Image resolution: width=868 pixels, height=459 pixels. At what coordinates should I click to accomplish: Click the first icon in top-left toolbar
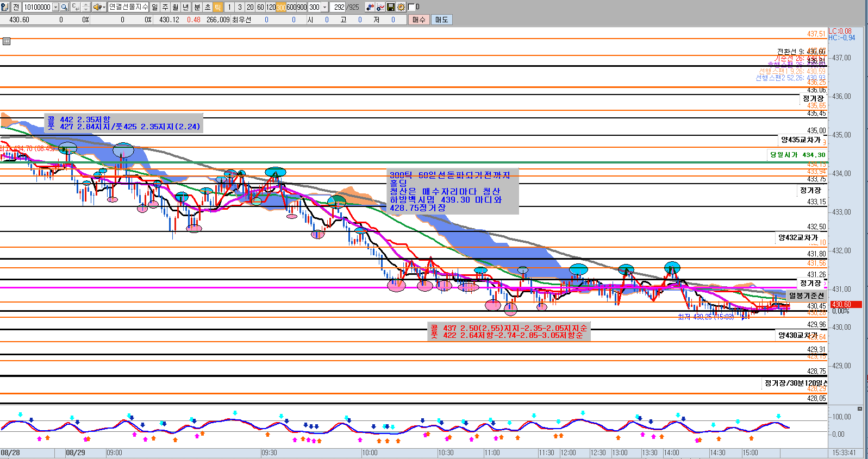point(5,7)
